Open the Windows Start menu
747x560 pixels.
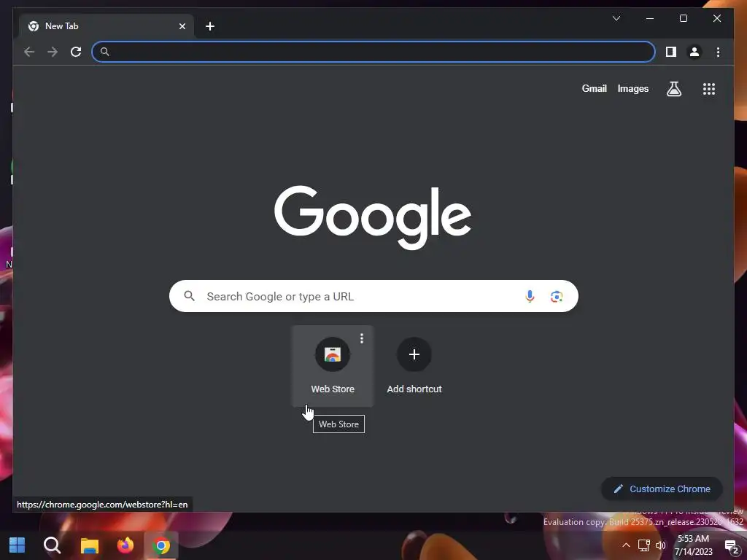pyautogui.click(x=18, y=545)
